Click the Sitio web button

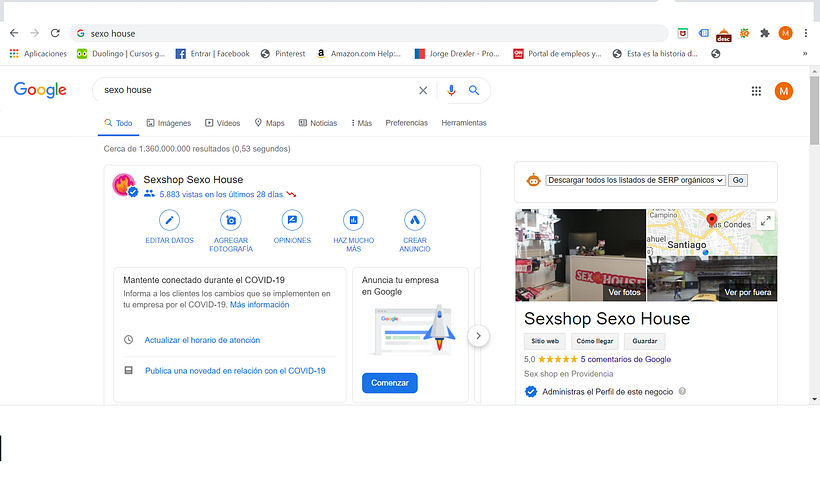(545, 341)
